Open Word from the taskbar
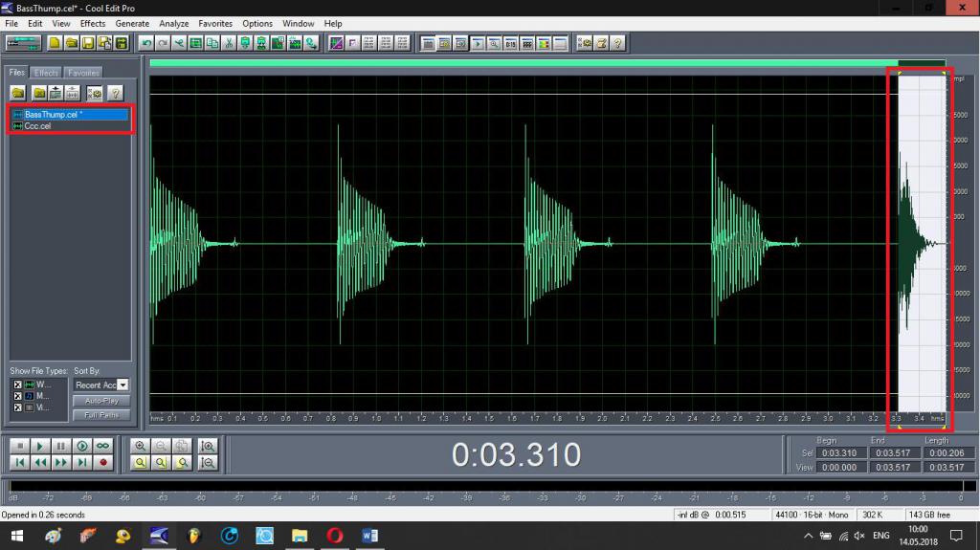 coord(370,536)
